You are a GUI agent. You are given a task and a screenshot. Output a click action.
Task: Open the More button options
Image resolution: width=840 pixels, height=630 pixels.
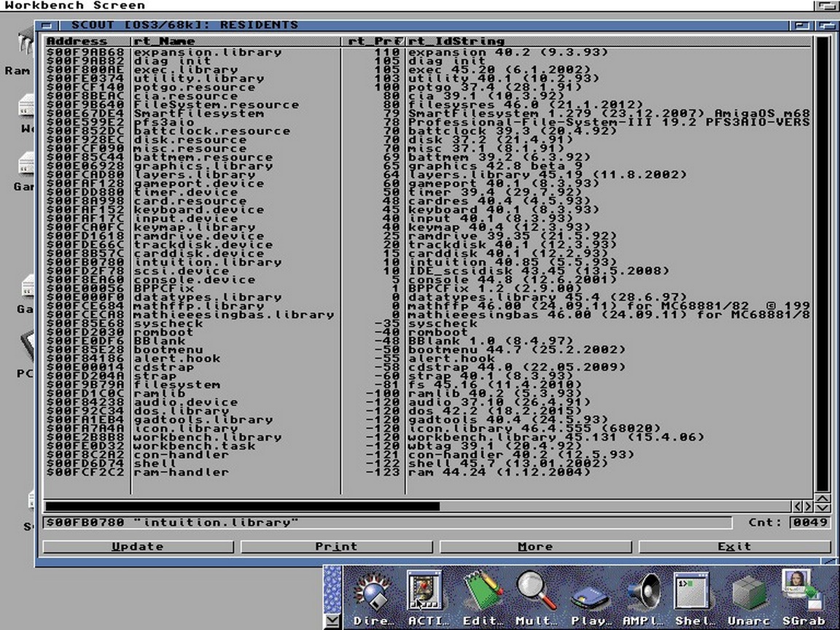point(535,546)
